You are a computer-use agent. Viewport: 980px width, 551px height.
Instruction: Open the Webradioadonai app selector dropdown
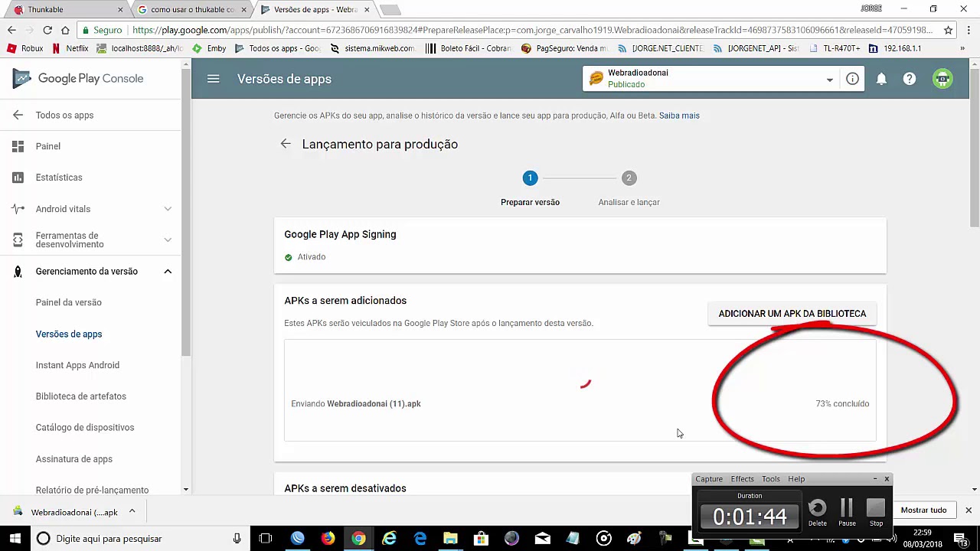[829, 80]
